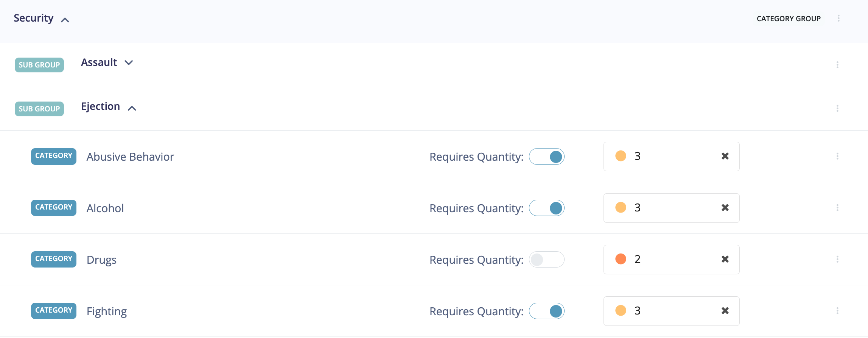This screenshot has height=338, width=868.
Task: Open the Security group options menu
Action: (x=838, y=18)
